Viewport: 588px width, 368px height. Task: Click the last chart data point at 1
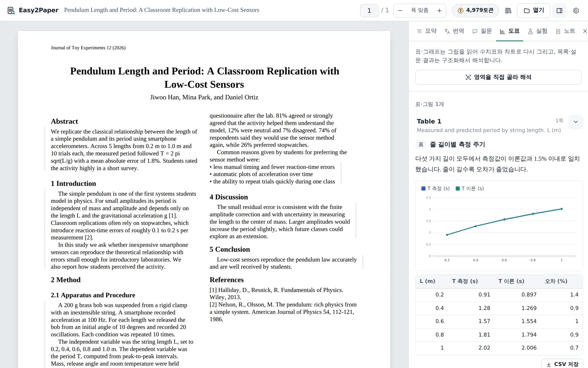click(x=562, y=209)
